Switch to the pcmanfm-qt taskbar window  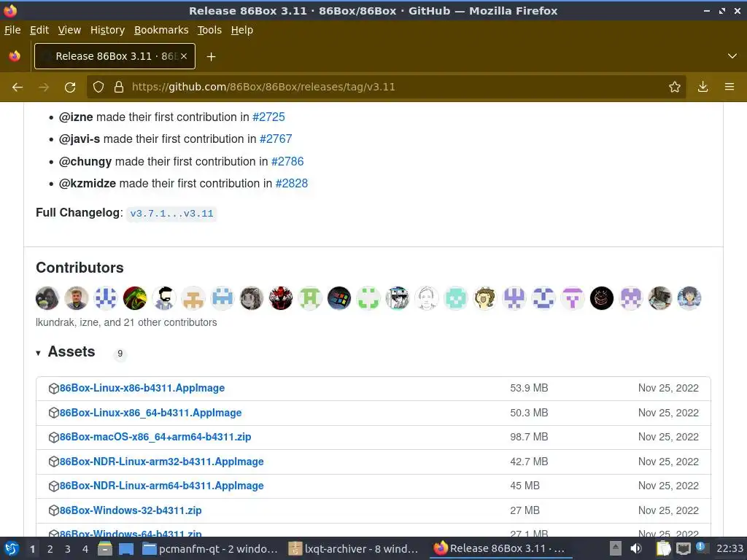210,549
